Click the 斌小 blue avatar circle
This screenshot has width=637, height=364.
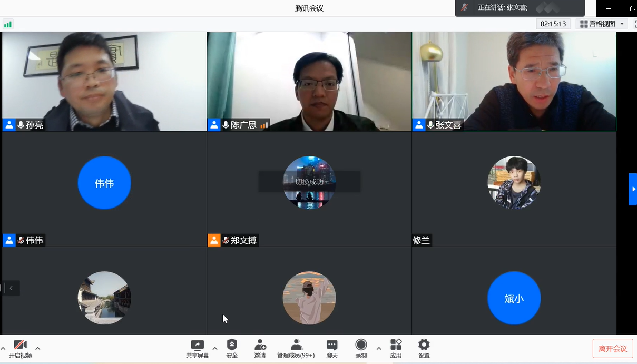[514, 298]
